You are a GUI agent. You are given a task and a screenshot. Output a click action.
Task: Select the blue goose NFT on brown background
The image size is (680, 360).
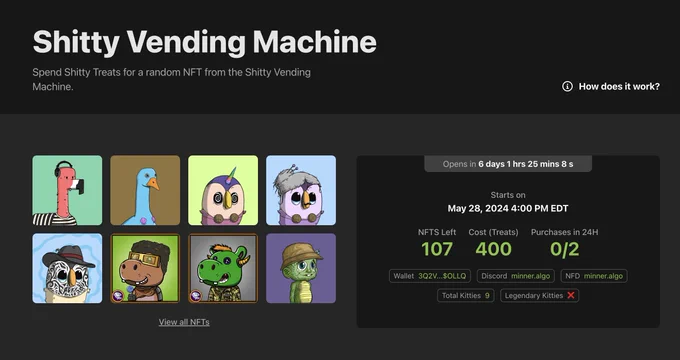(x=145, y=190)
